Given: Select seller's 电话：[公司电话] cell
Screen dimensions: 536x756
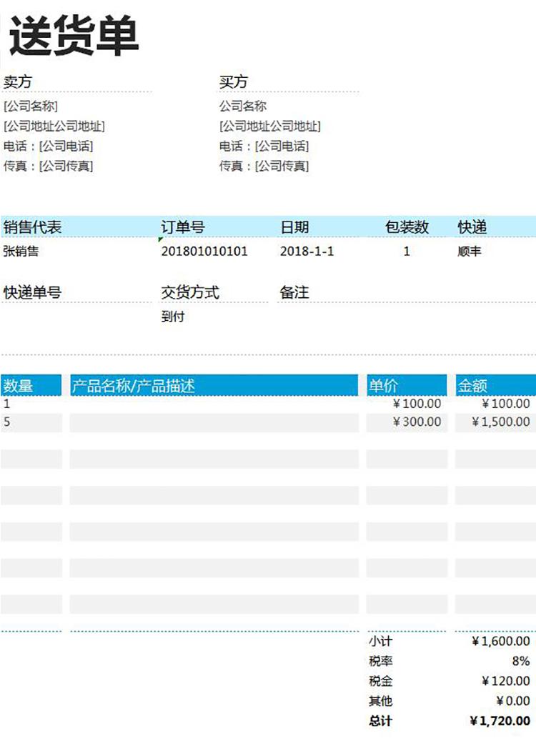Looking at the screenshot, I should [x=48, y=146].
